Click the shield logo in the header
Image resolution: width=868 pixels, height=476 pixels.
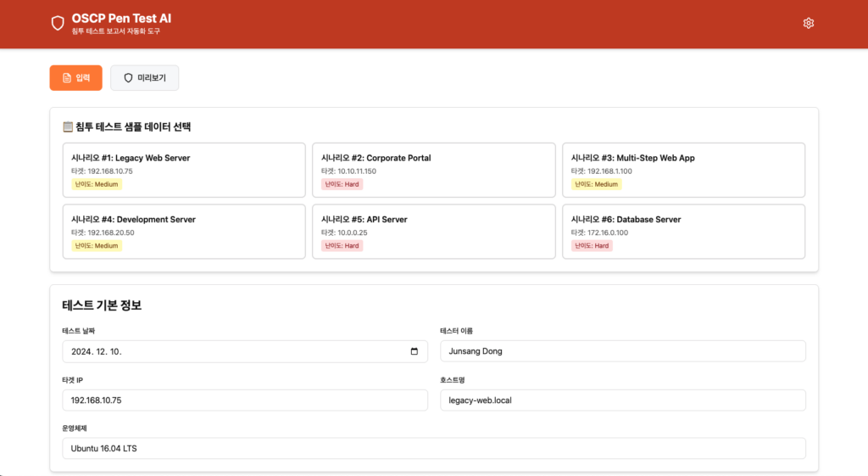coord(58,23)
